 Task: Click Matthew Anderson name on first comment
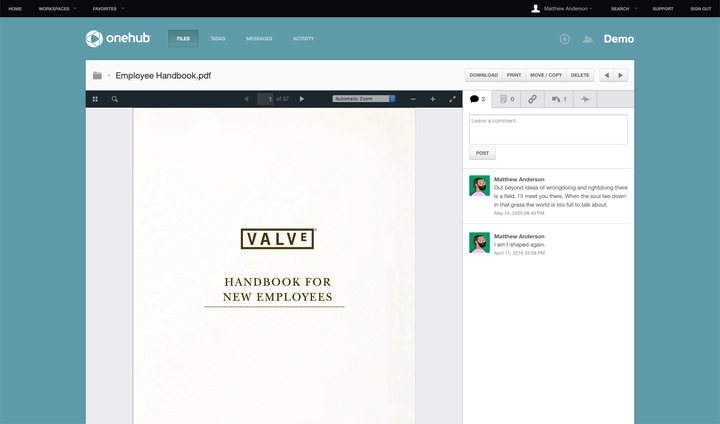coord(519,179)
